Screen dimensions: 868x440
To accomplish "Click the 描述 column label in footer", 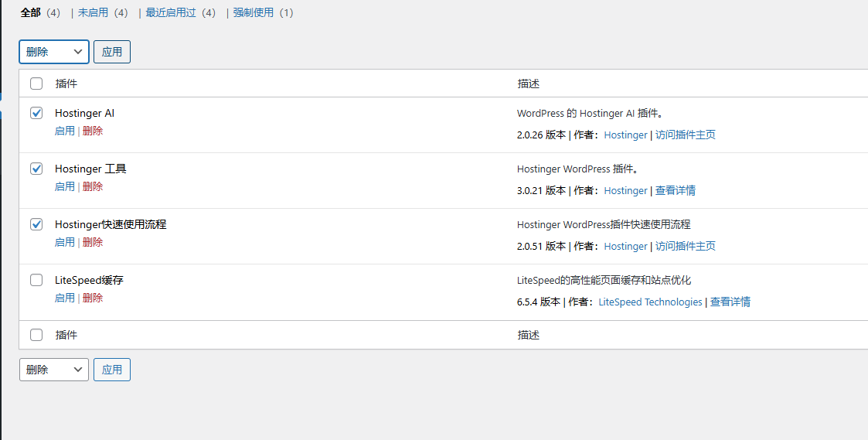I will click(528, 335).
